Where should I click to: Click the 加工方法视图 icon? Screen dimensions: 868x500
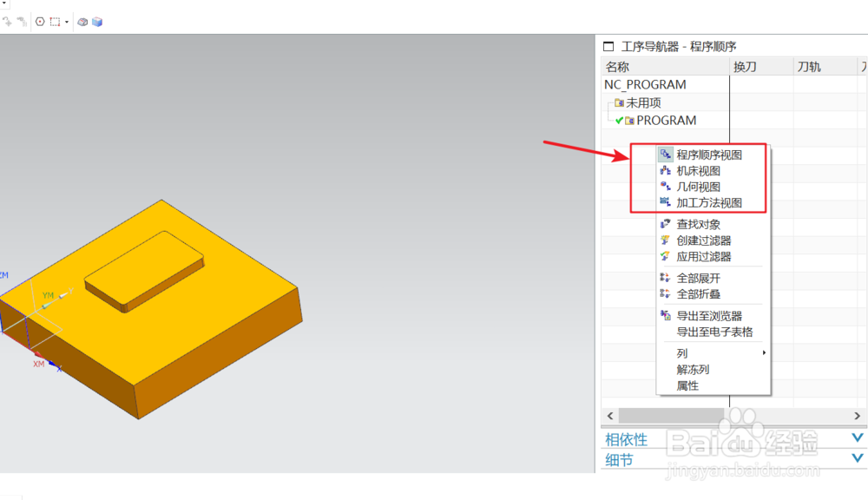(666, 202)
